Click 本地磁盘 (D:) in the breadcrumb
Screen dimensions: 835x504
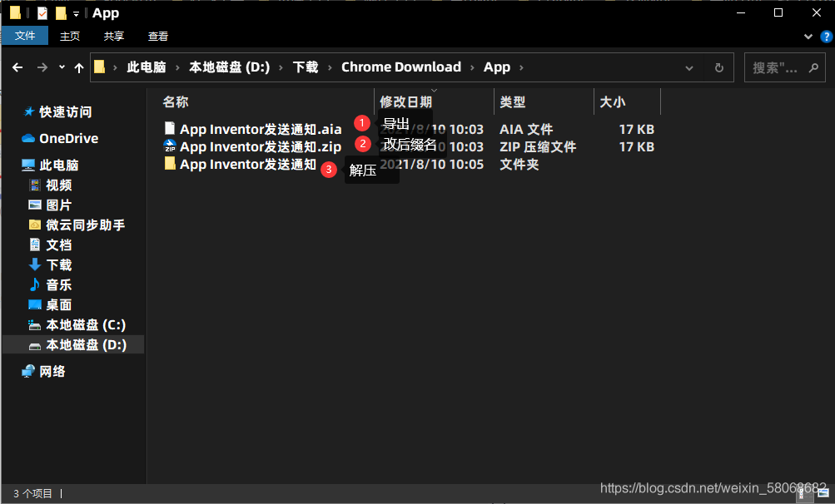[x=230, y=67]
